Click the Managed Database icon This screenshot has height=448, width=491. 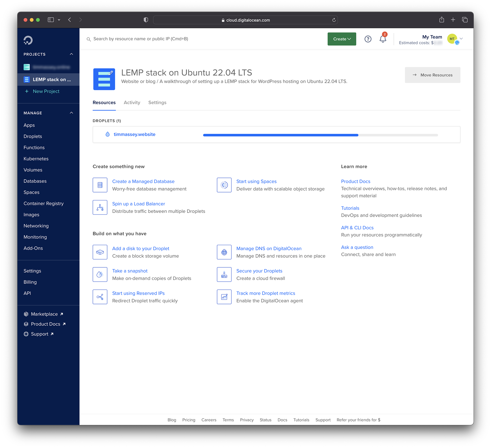click(x=100, y=185)
